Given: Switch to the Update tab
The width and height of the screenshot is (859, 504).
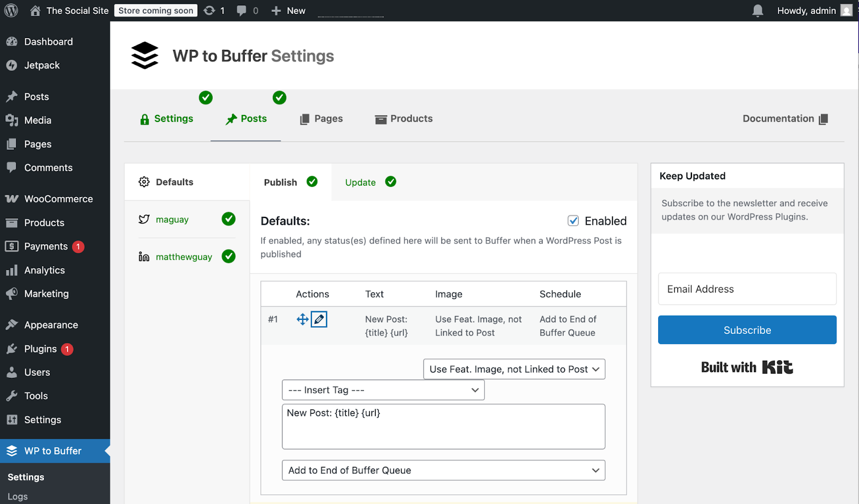Looking at the screenshot, I should [x=360, y=182].
